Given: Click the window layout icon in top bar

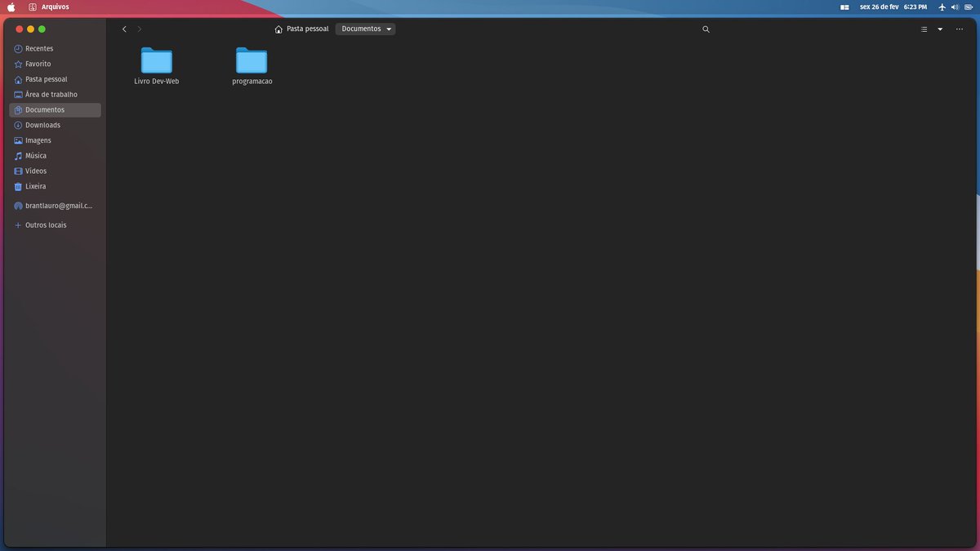Looking at the screenshot, I should point(844,7).
